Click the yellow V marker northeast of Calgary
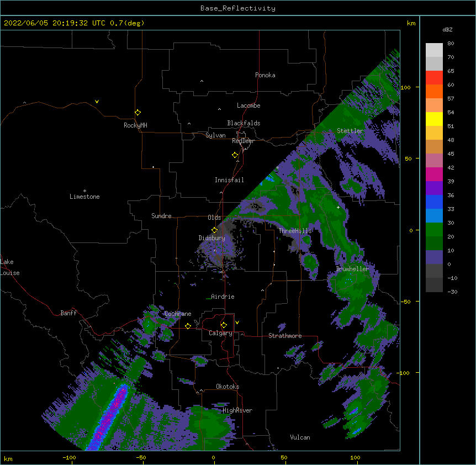This screenshot has width=476, height=465. [x=237, y=323]
